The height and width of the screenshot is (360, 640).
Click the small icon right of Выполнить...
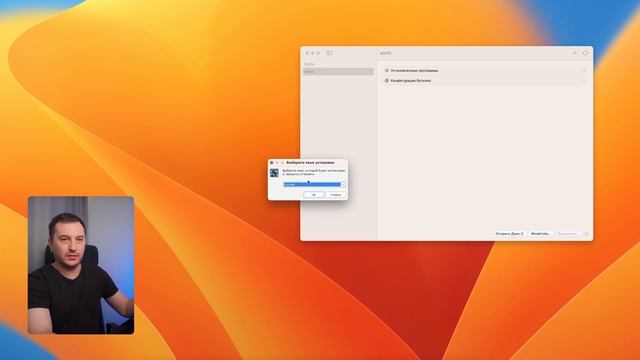(586, 234)
